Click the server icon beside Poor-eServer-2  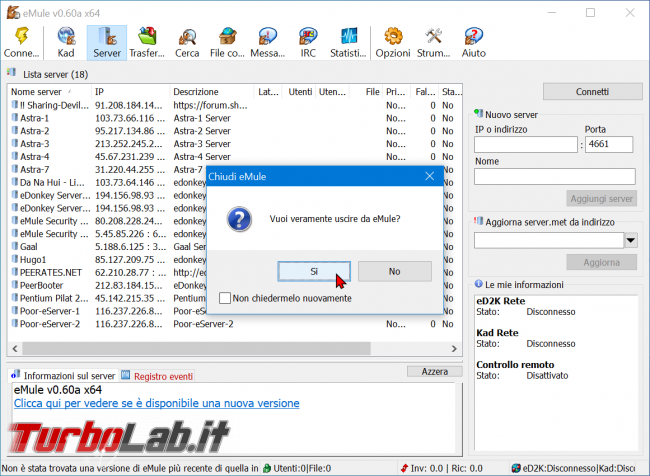(15, 323)
